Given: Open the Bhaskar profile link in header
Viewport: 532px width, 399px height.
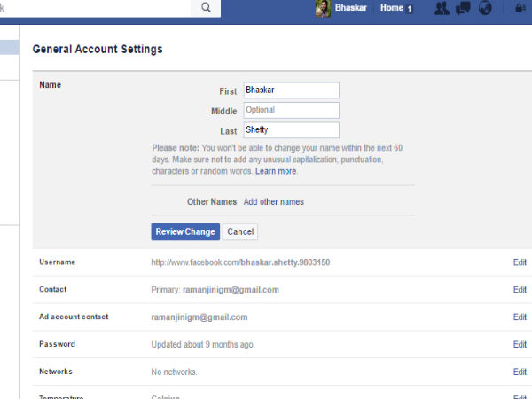Looking at the screenshot, I should [x=351, y=8].
